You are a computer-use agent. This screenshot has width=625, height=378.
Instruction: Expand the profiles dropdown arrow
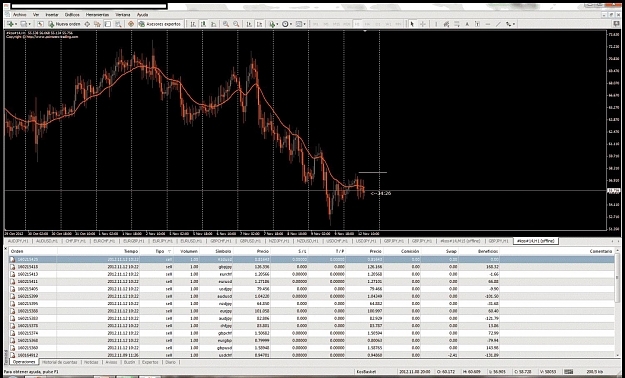point(29,24)
